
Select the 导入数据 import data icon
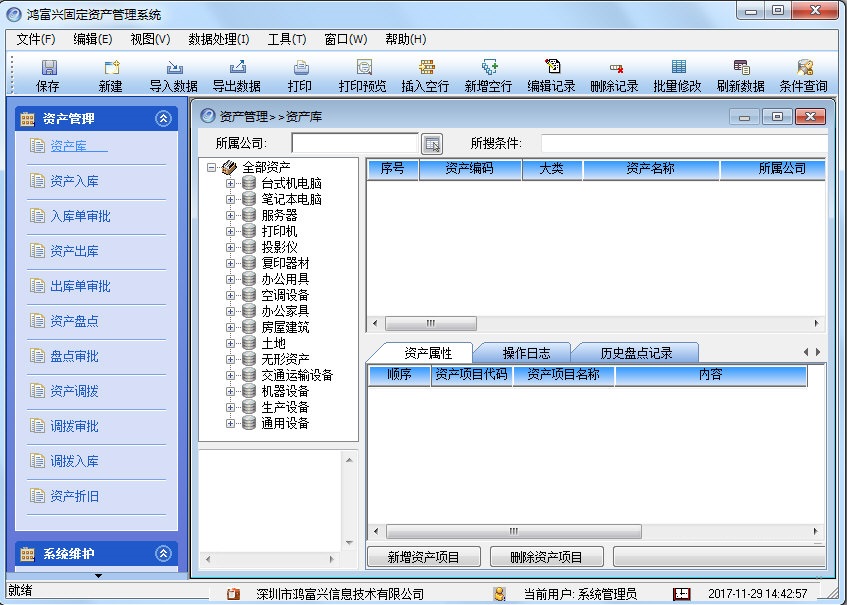point(173,72)
